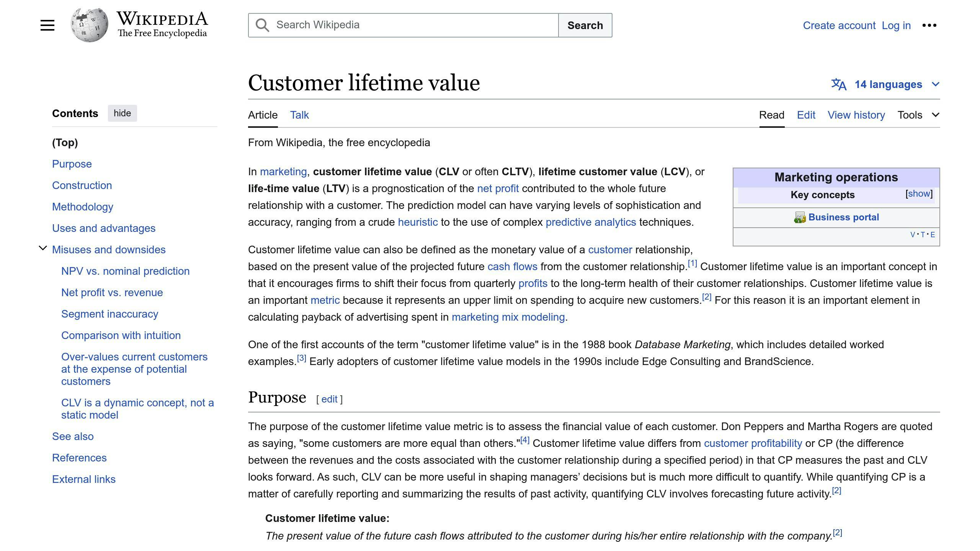
Task: Click the E edit-template link in navbox
Action: [933, 235]
